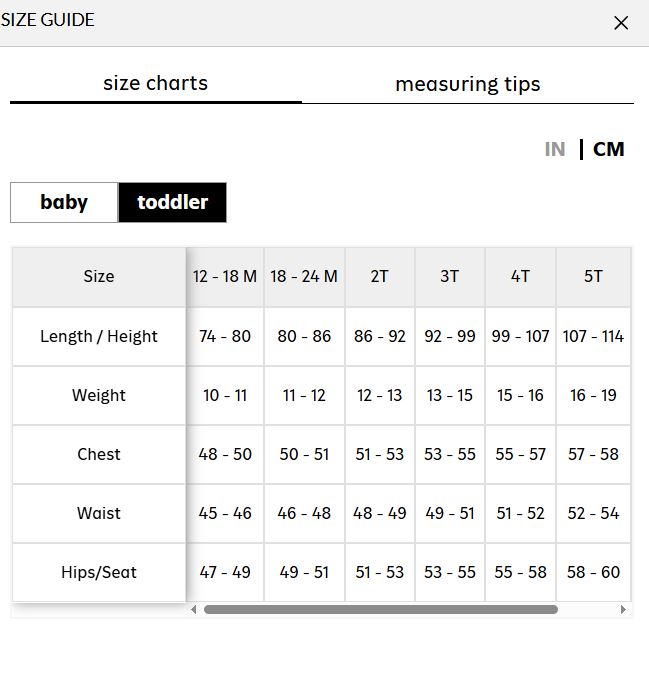The image size is (649, 687).
Task: Switch units to IN
Action: (x=555, y=149)
